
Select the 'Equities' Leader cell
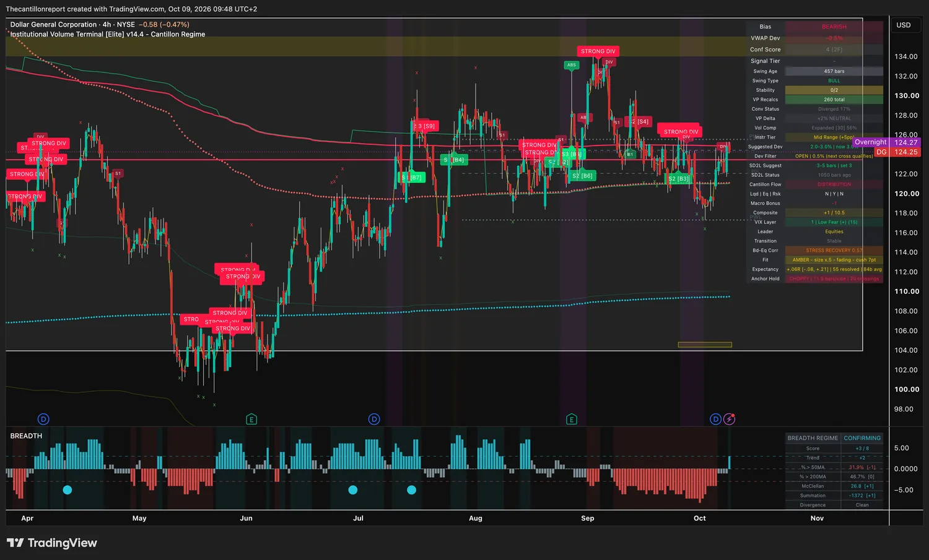[834, 231]
